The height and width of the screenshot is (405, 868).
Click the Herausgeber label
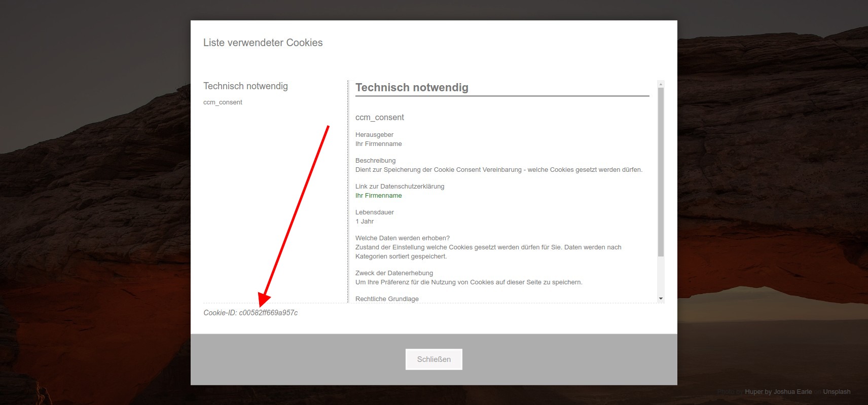pyautogui.click(x=374, y=135)
